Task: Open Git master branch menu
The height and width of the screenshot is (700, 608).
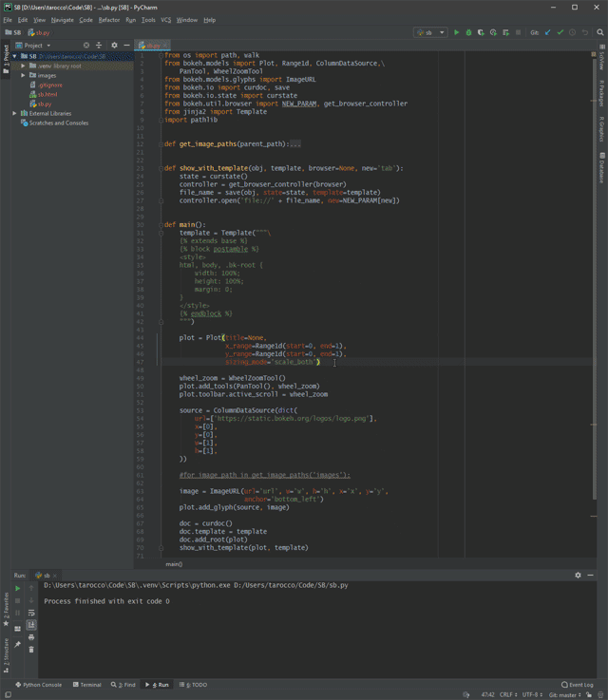Action: (x=564, y=694)
